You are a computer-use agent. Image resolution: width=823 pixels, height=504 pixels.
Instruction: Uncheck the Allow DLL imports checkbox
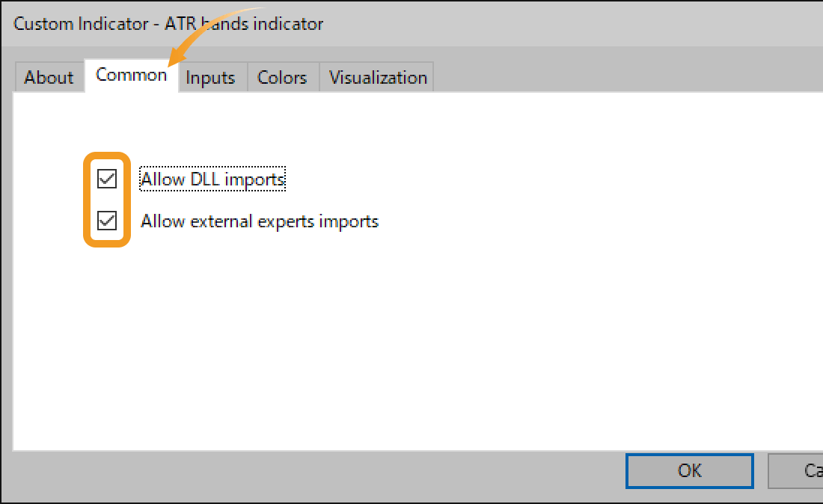tap(107, 179)
